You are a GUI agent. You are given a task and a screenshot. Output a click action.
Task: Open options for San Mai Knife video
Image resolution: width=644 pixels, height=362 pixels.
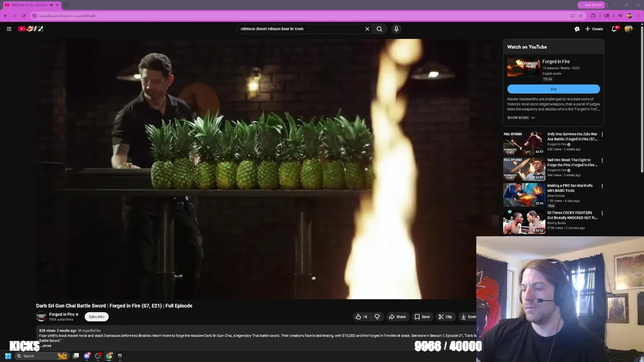(602, 186)
